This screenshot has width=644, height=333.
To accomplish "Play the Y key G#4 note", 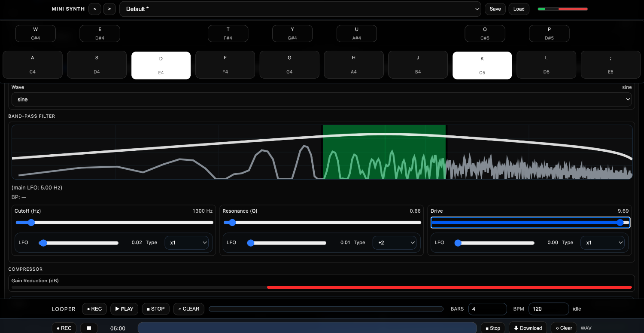I will click(x=292, y=34).
